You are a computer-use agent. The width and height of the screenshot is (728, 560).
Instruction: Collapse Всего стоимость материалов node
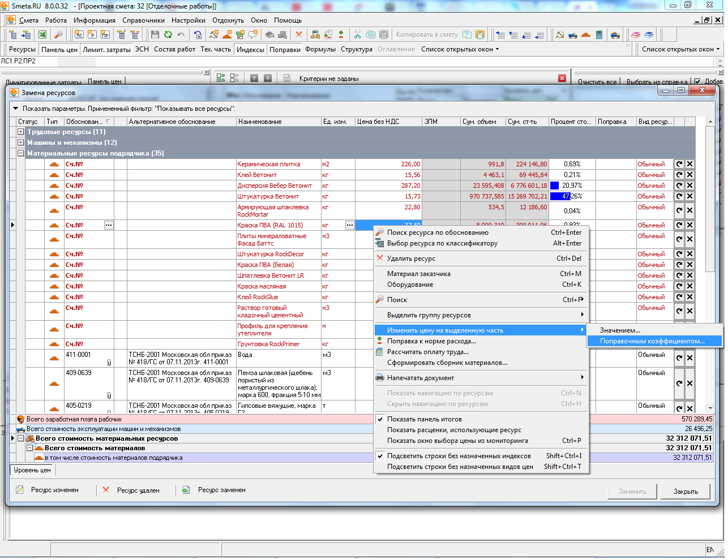30,448
